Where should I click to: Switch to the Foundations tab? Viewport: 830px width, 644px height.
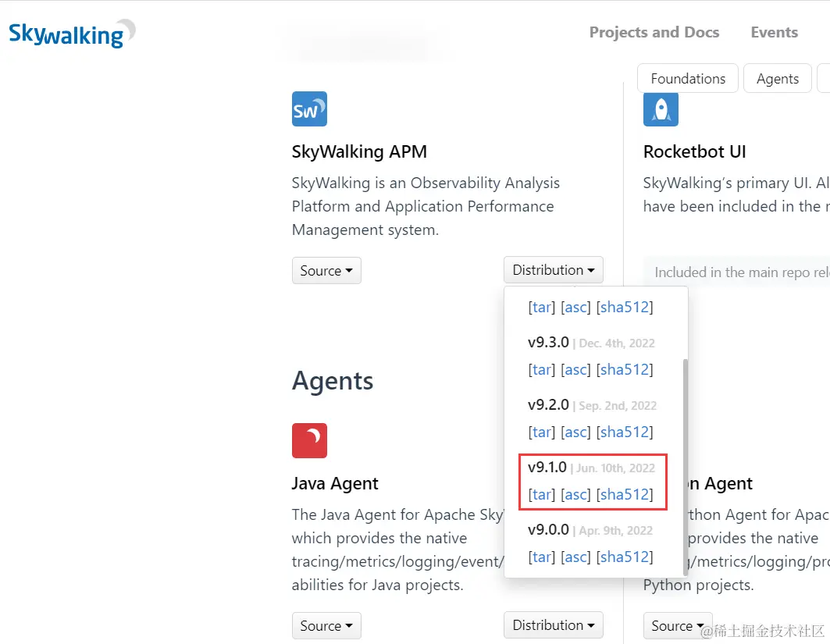pyautogui.click(x=688, y=78)
